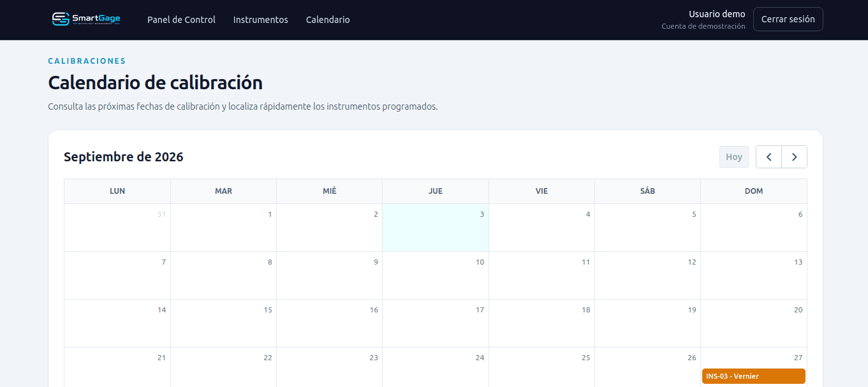This screenshot has width=868, height=387.
Task: Click the VIE column header
Action: tap(541, 191)
